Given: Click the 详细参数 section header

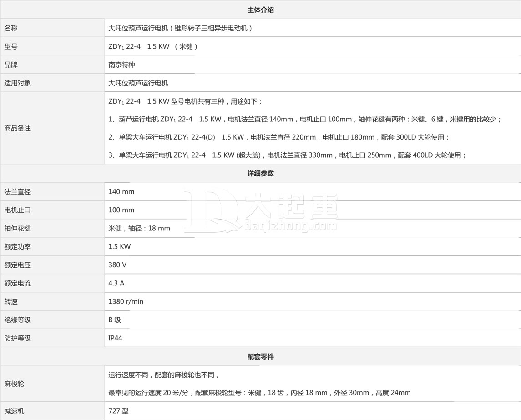Looking at the screenshot, I should point(260,173).
